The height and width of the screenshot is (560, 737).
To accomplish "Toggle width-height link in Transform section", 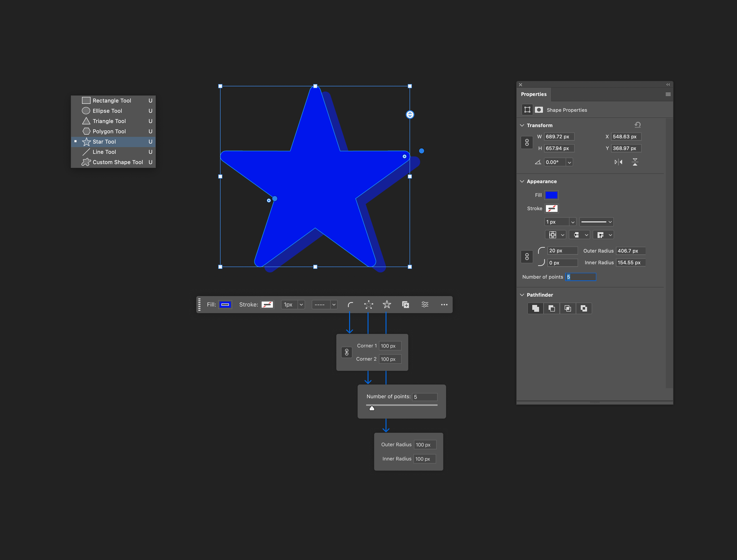I will [527, 142].
